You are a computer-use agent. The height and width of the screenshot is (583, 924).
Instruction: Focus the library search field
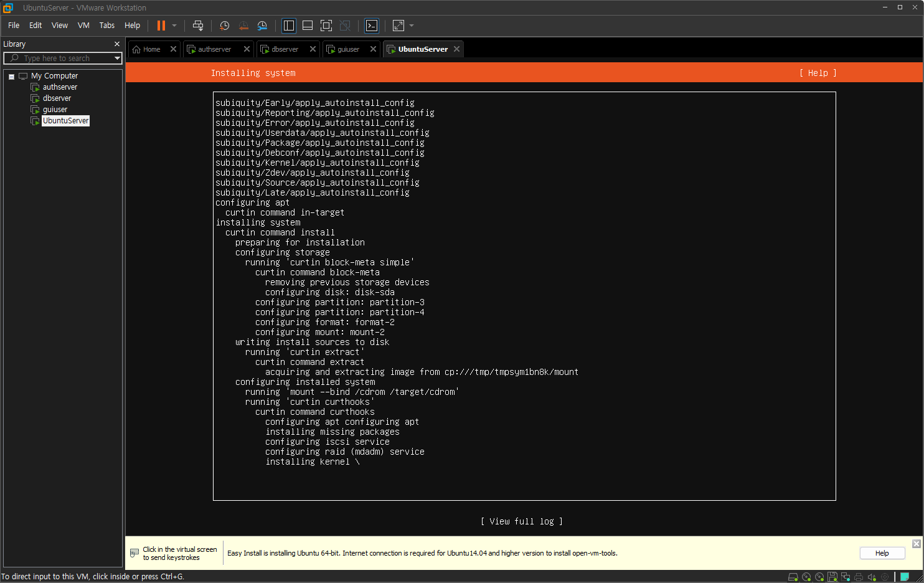coord(62,58)
